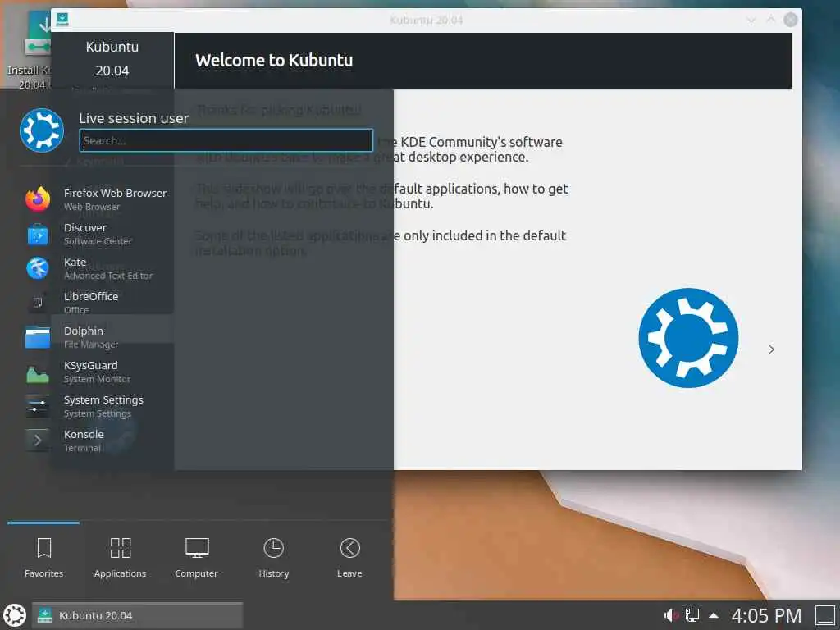Image resolution: width=840 pixels, height=630 pixels.
Task: Expand hidden system tray icons arrow
Action: 714,615
